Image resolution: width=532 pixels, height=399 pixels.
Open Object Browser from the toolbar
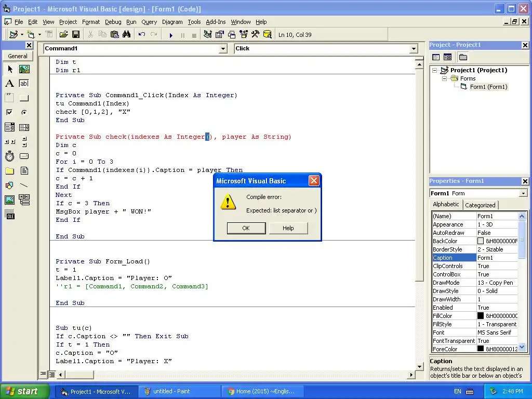pyautogui.click(x=243, y=35)
